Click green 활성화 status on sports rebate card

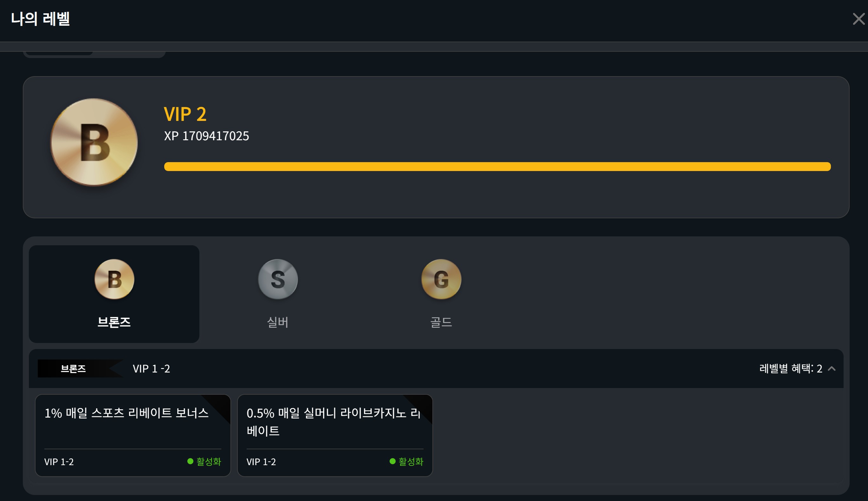[204, 461]
